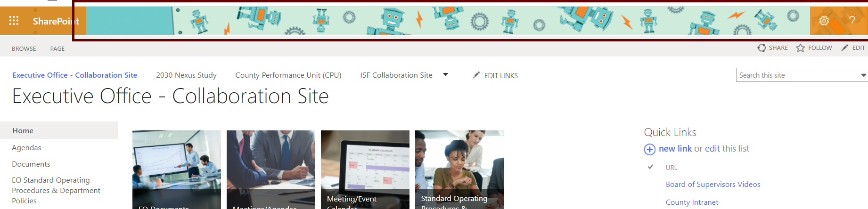Click the Search this site box
868x209 pixels.
point(797,75)
